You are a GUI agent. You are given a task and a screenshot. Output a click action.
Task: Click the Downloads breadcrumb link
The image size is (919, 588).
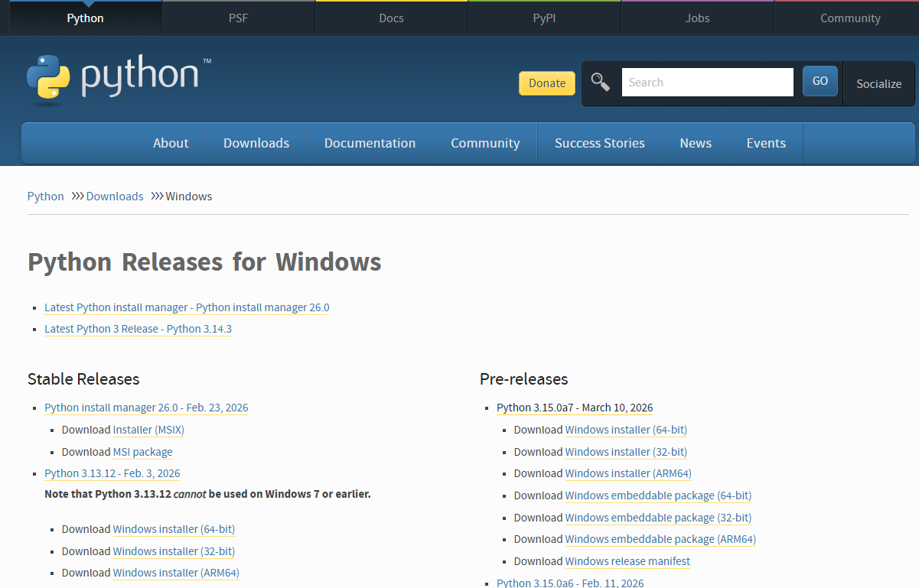click(x=115, y=197)
